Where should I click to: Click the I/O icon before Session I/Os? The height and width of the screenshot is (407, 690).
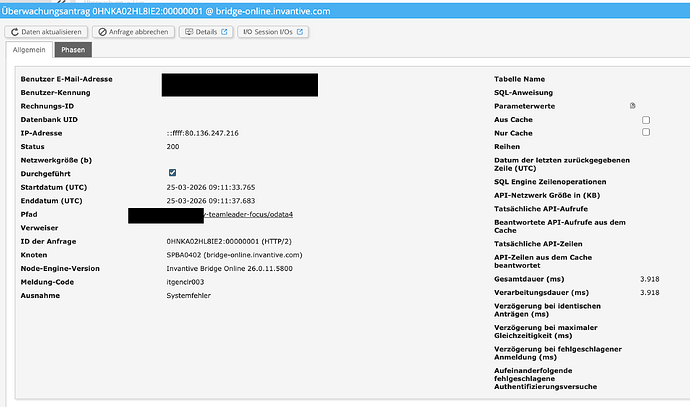[247, 31]
